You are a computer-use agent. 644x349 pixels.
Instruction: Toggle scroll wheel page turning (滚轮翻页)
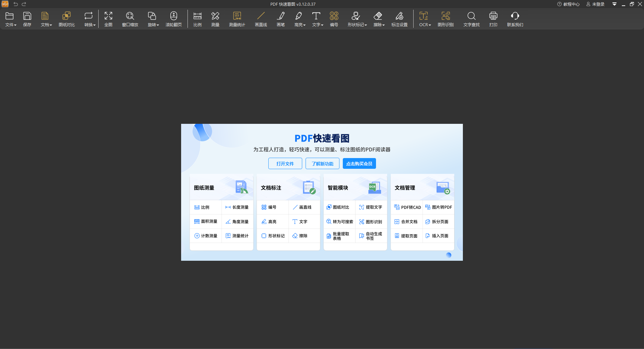(x=174, y=19)
